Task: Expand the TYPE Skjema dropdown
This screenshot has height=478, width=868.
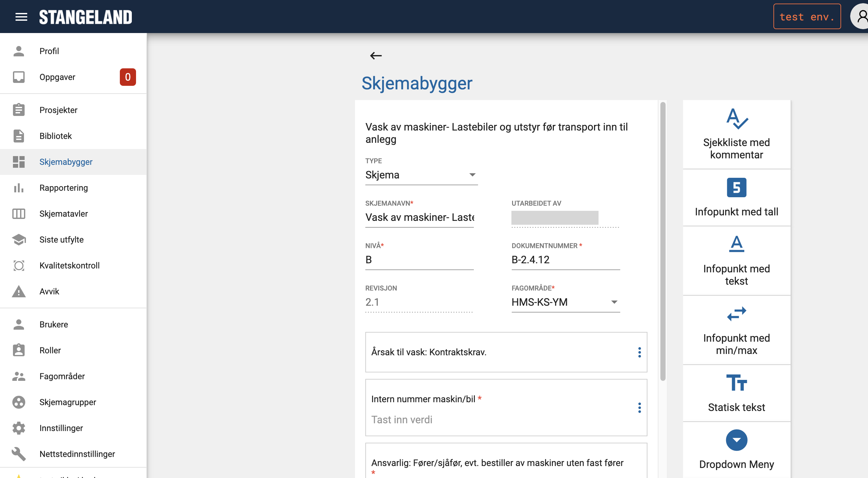Action: click(421, 175)
